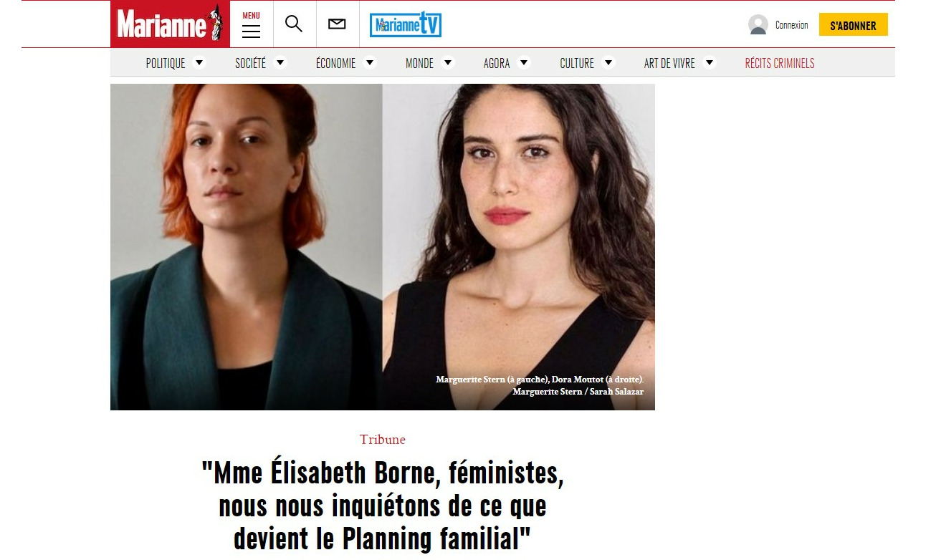Screen dimensions: 931x560
Task: Expand the Économie dropdown arrow
Action: tap(370, 62)
